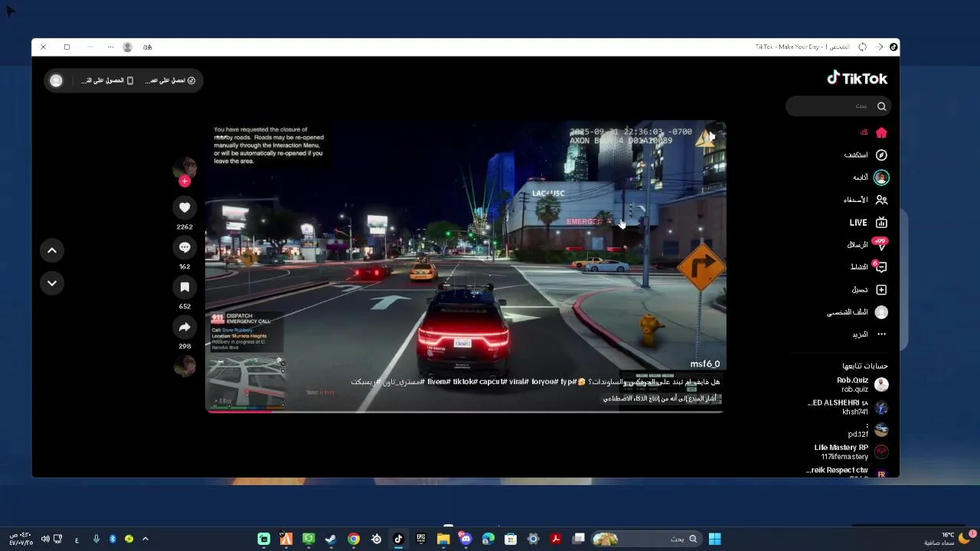The width and height of the screenshot is (980, 551).
Task: Click the arrow icon in the title bar
Action: click(879, 47)
